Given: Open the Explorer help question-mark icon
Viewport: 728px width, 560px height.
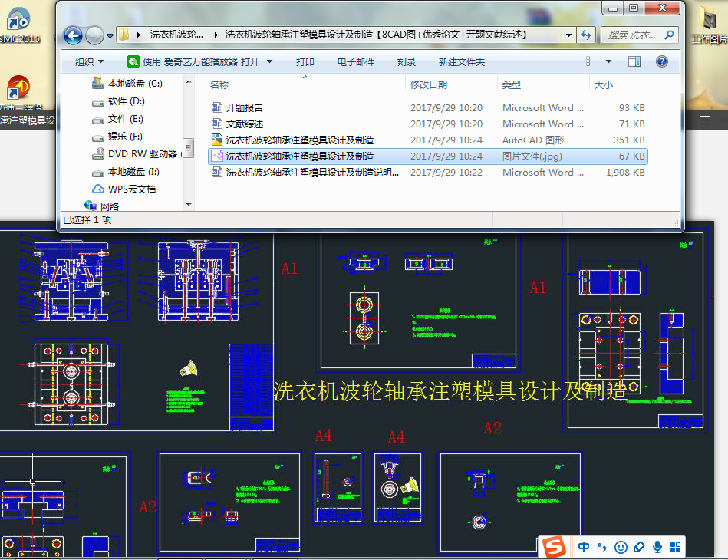Looking at the screenshot, I should [x=661, y=61].
